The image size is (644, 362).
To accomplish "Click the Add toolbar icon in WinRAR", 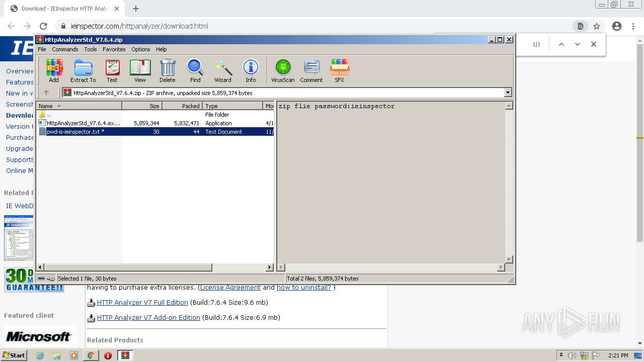I will pyautogui.click(x=54, y=70).
